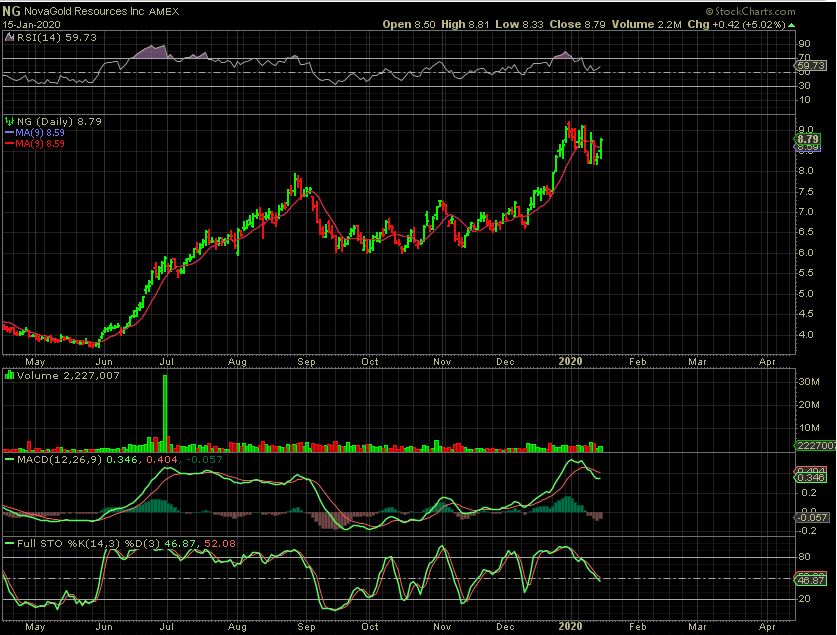Click the MACD line legend marker

pos(10,459)
